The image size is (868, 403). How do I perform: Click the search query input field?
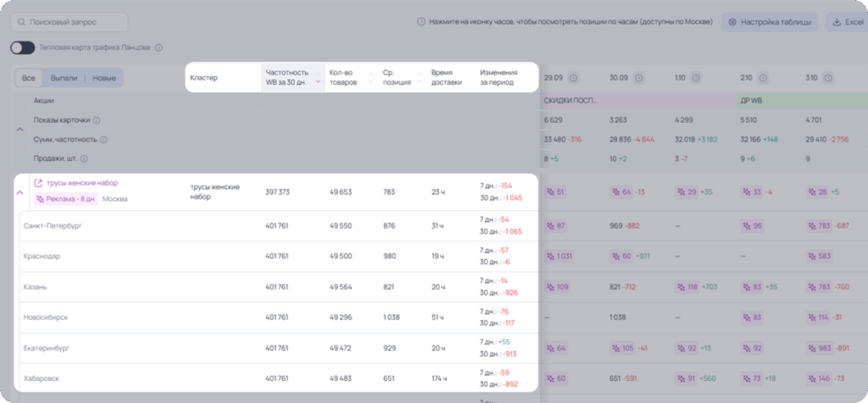coord(70,22)
